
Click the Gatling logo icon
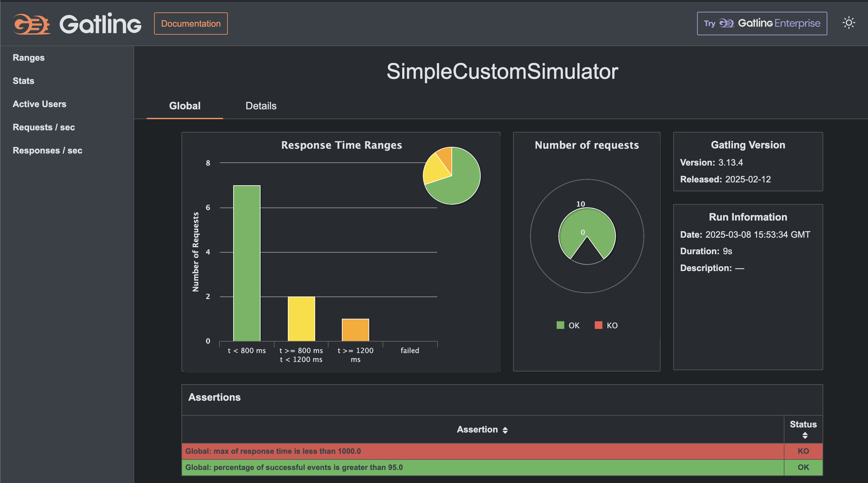coord(31,24)
